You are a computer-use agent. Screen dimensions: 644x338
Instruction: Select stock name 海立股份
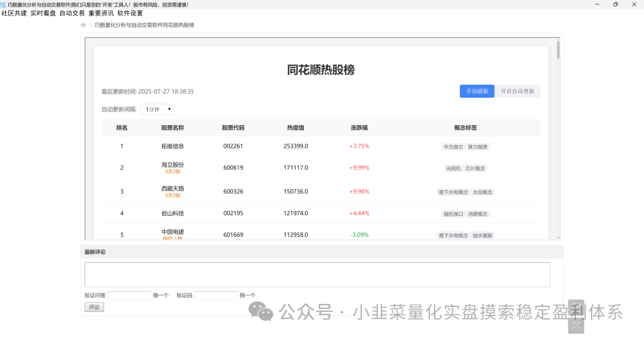pos(172,165)
